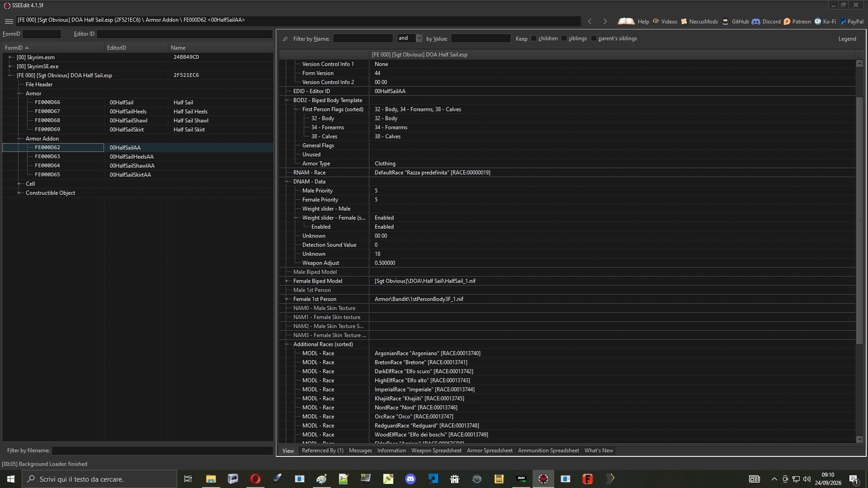Open the GitHub link
The height and width of the screenshot is (488, 868).
pyautogui.click(x=736, y=21)
